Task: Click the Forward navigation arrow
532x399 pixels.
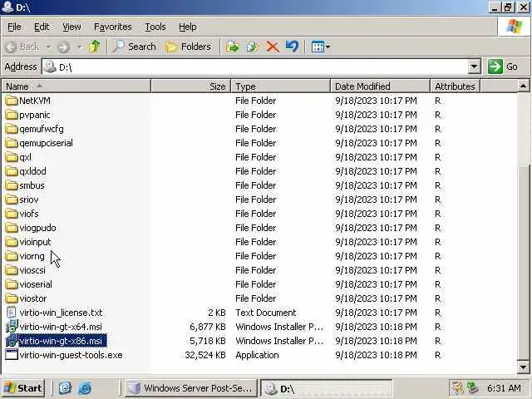Action: tap(63, 47)
